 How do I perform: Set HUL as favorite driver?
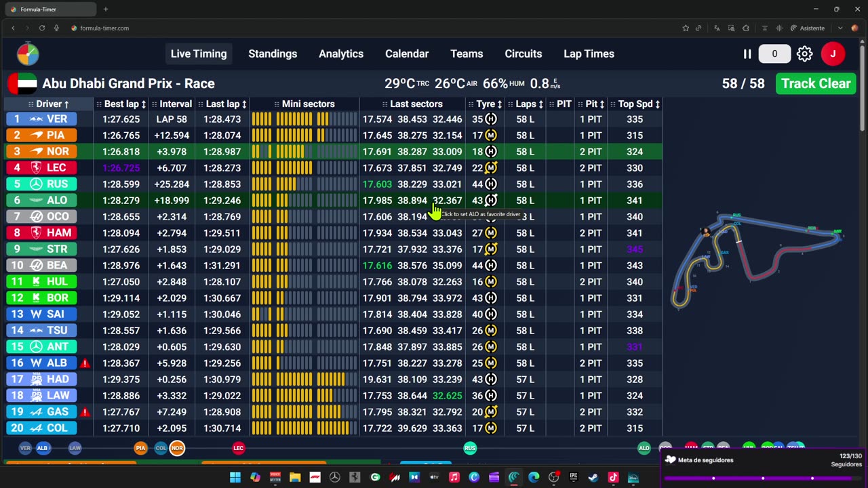click(41, 282)
